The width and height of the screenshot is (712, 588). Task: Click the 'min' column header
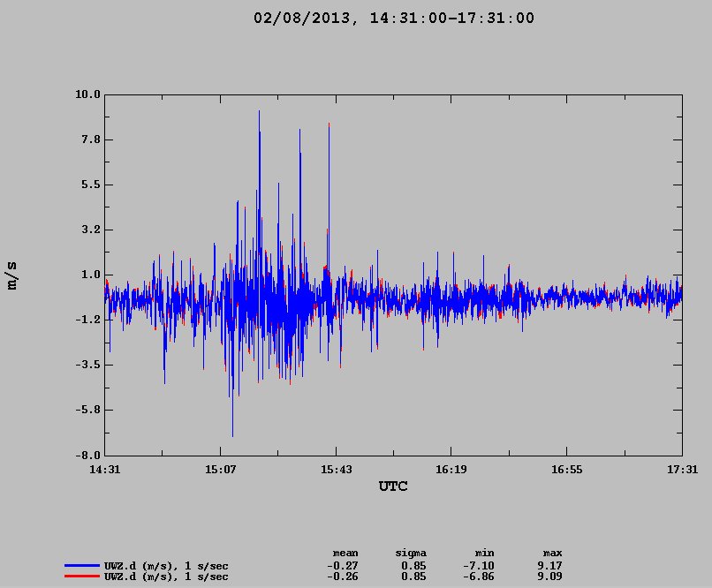[484, 554]
